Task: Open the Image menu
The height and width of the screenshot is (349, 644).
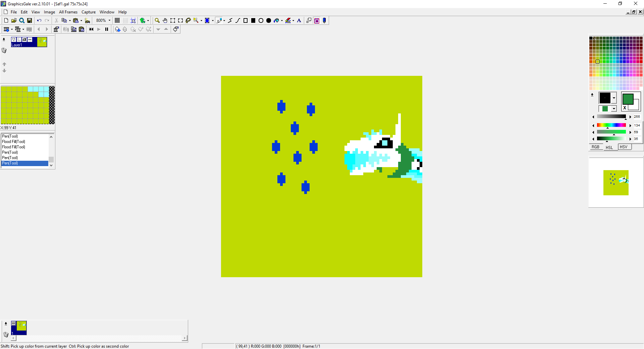Action: [x=49, y=12]
